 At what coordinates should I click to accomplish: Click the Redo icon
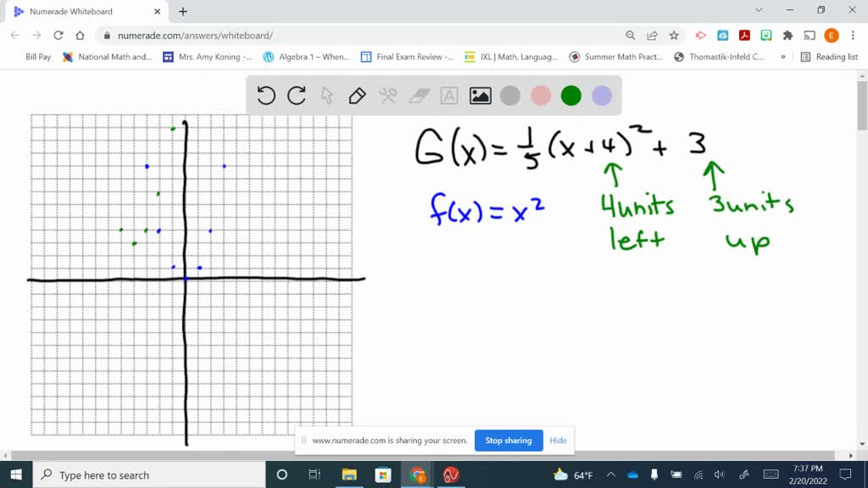[x=296, y=96]
